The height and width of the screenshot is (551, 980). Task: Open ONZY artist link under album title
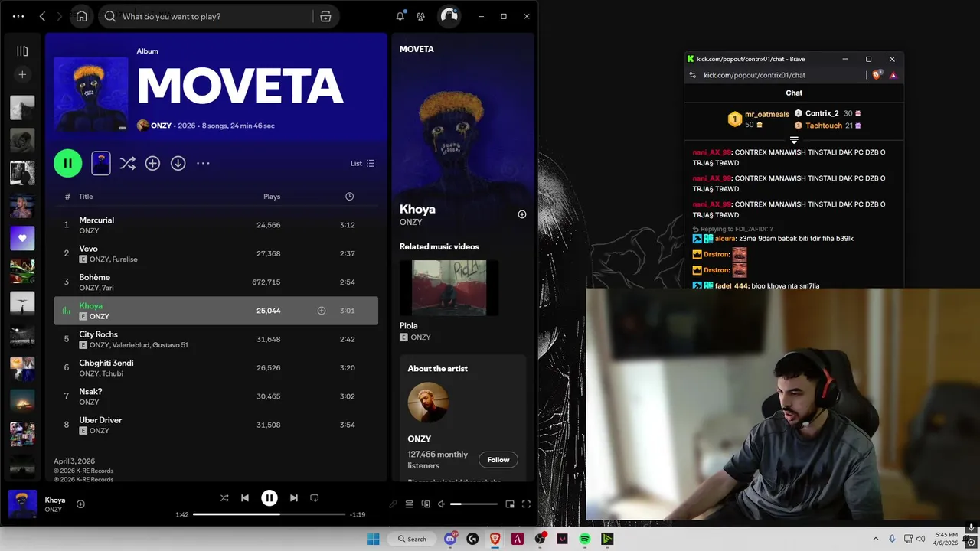161,126
